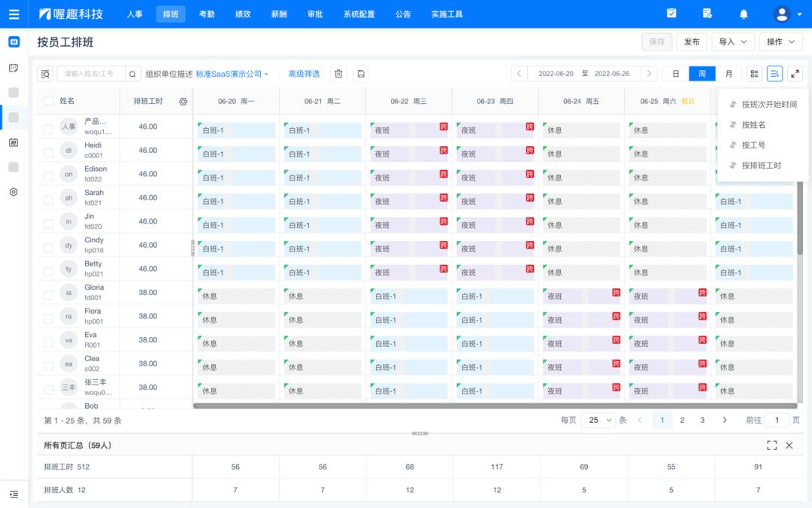The image size is (812, 508).
Task: Tick the select-all checkbox beside 姓名
Action: click(x=49, y=101)
